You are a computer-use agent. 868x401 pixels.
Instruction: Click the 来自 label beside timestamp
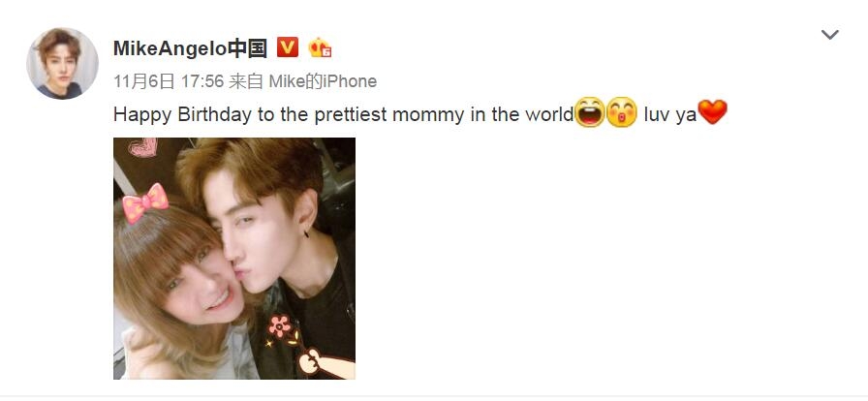246,81
